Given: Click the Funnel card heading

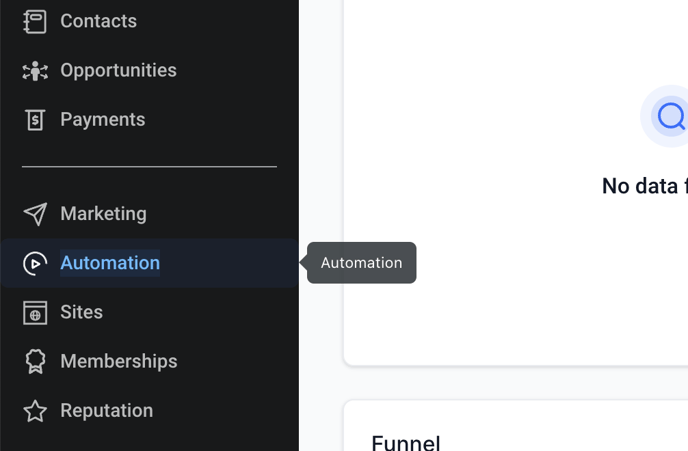Looking at the screenshot, I should click(405, 441).
